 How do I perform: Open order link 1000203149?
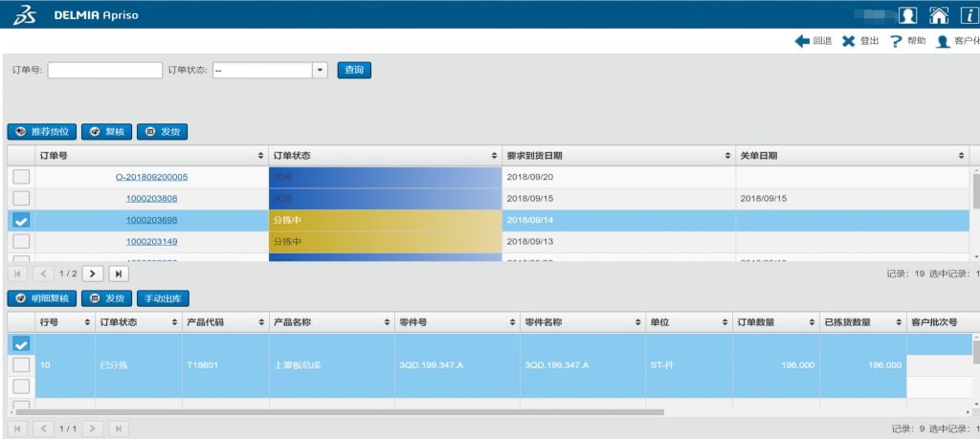pos(151,242)
